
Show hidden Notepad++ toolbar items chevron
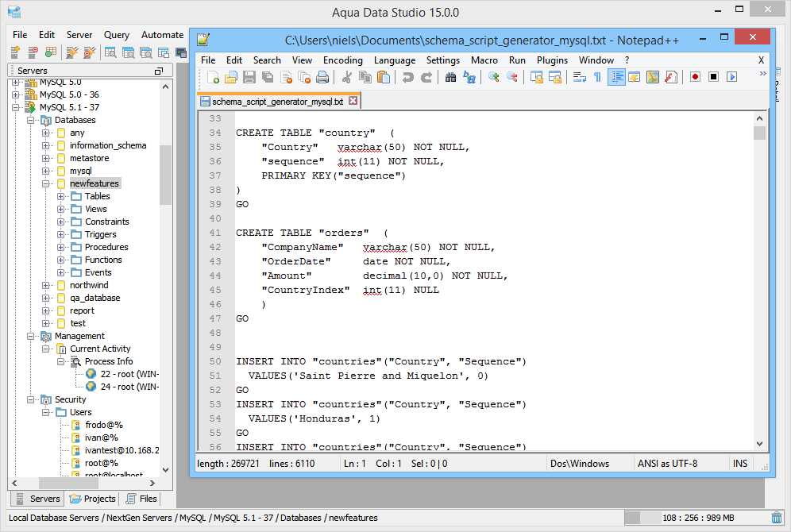click(x=762, y=74)
